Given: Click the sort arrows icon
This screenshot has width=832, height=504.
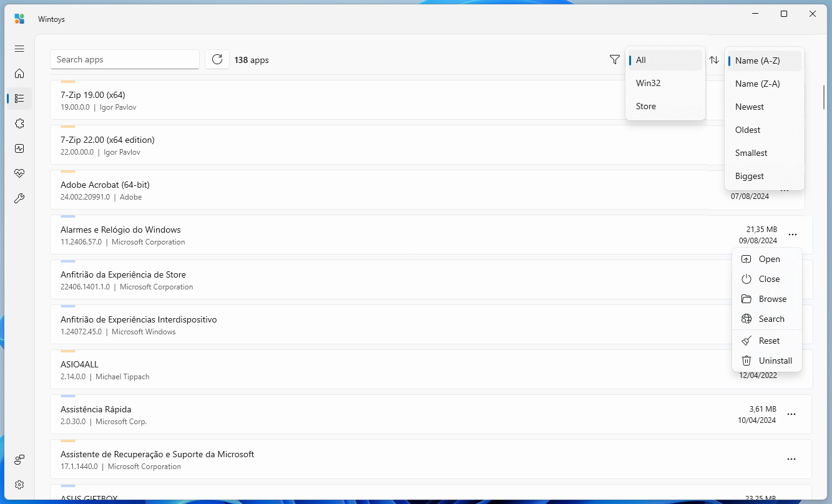Looking at the screenshot, I should [x=715, y=60].
